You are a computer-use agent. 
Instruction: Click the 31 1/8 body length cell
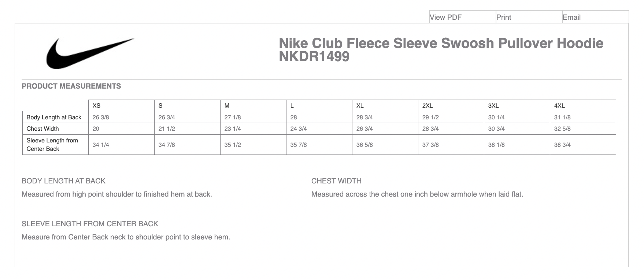562,117
